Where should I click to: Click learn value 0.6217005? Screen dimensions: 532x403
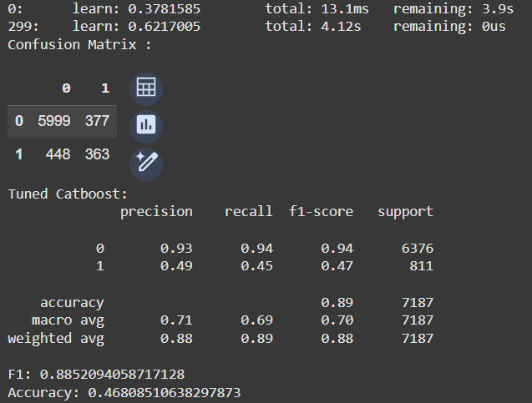click(x=165, y=27)
